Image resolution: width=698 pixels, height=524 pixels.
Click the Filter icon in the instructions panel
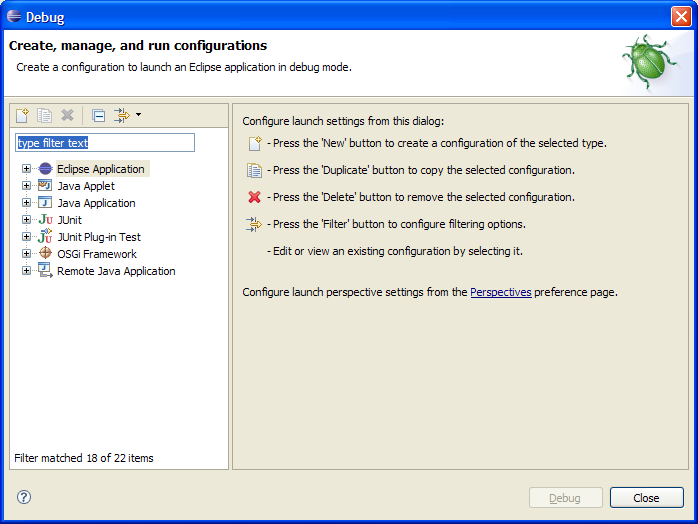pyautogui.click(x=254, y=224)
